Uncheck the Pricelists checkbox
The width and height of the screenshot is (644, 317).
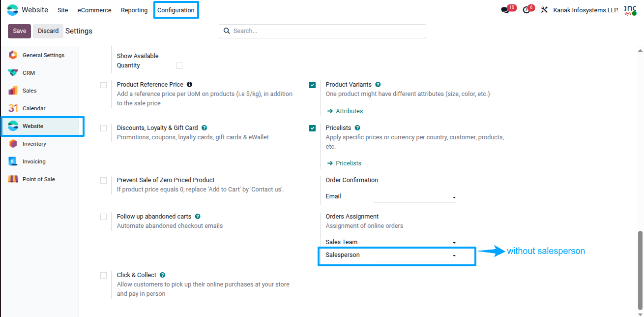[x=312, y=128]
